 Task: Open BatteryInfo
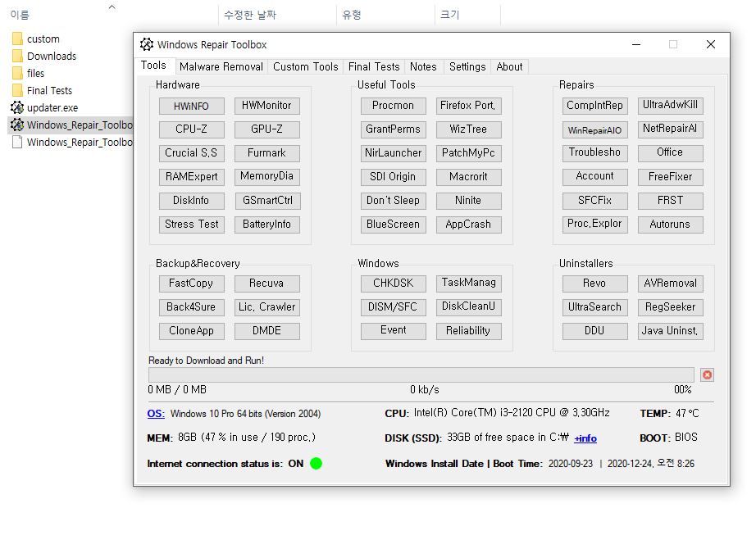point(267,225)
